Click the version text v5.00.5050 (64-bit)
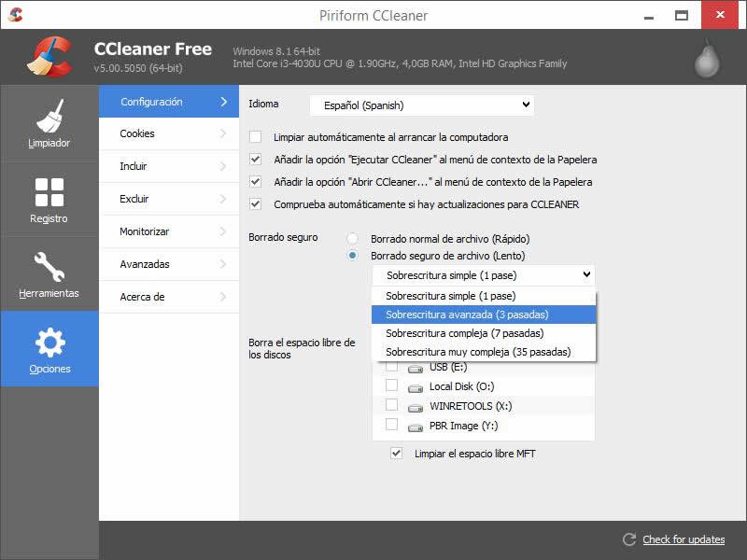The image size is (747, 560). click(138, 68)
